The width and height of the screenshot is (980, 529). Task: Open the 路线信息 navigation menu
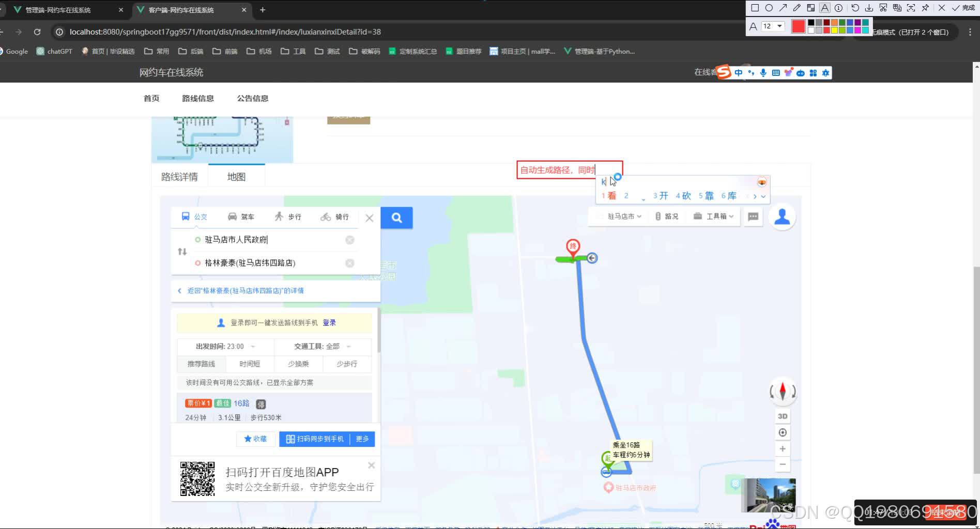(x=198, y=98)
